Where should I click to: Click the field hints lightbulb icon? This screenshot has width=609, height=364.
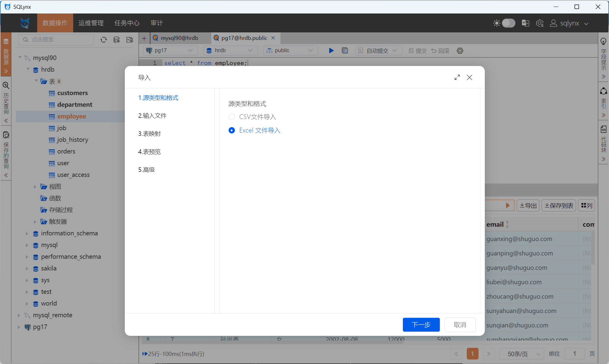click(x=603, y=41)
